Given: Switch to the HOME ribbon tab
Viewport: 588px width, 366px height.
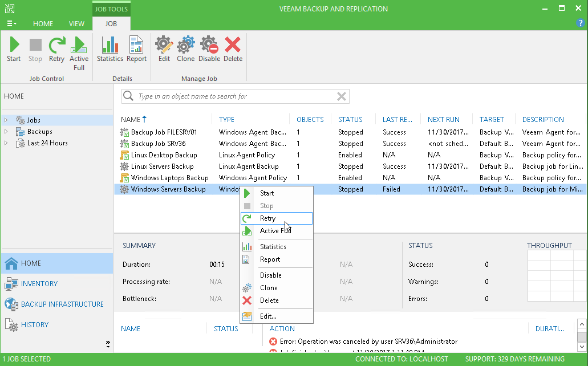Looking at the screenshot, I should coord(43,23).
